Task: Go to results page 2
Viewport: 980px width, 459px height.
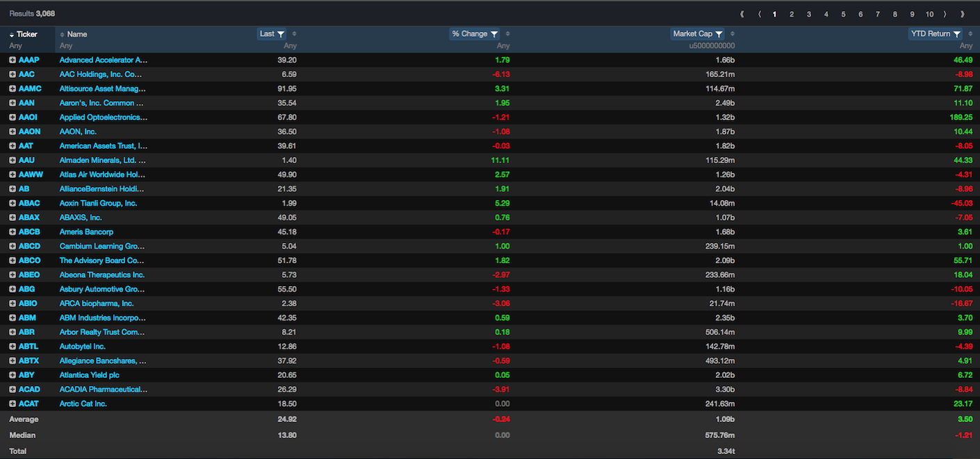Action: pyautogui.click(x=792, y=14)
